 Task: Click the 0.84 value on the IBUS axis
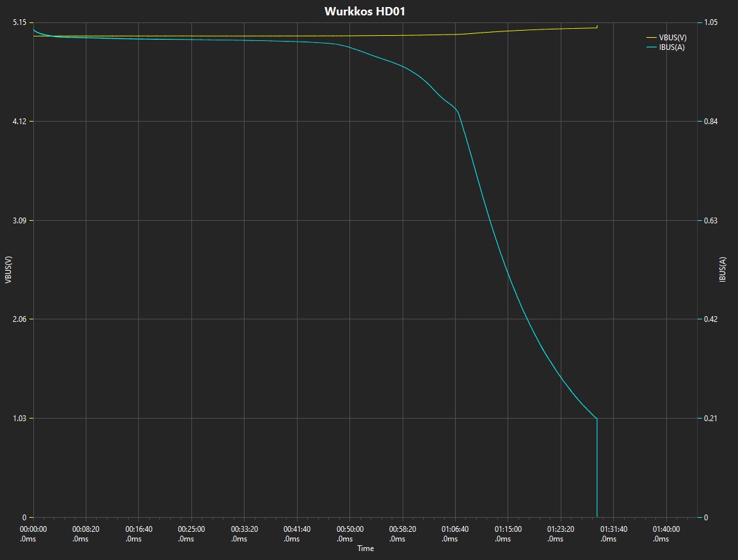coord(710,122)
